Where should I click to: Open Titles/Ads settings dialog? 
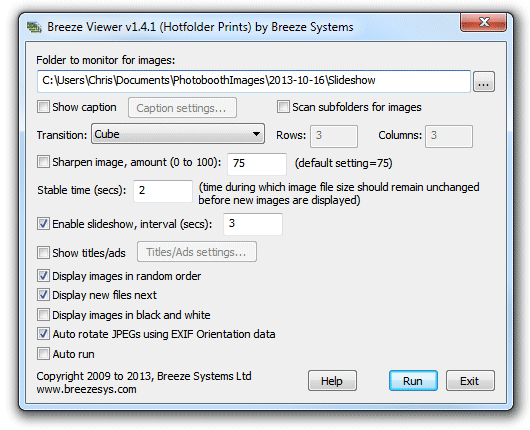[x=197, y=252]
